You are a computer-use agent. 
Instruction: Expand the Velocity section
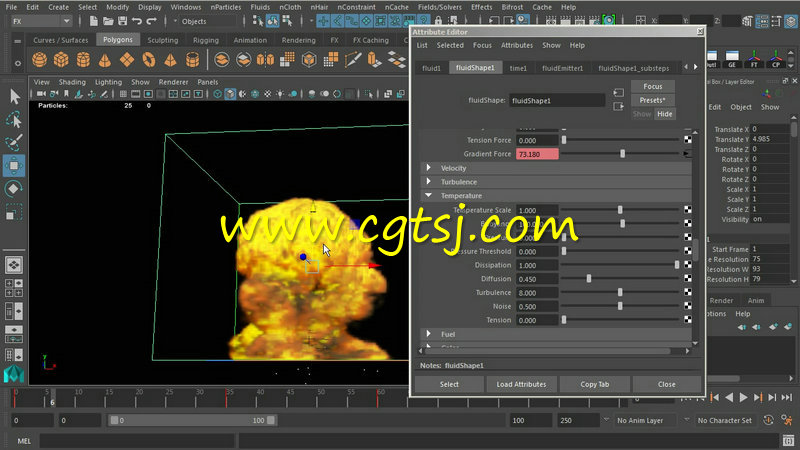point(429,168)
